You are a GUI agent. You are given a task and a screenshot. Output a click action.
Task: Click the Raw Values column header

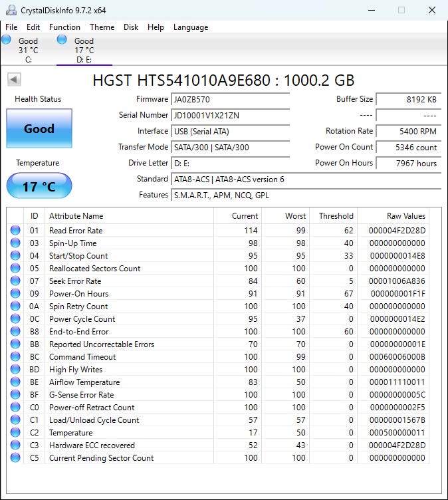(405, 216)
